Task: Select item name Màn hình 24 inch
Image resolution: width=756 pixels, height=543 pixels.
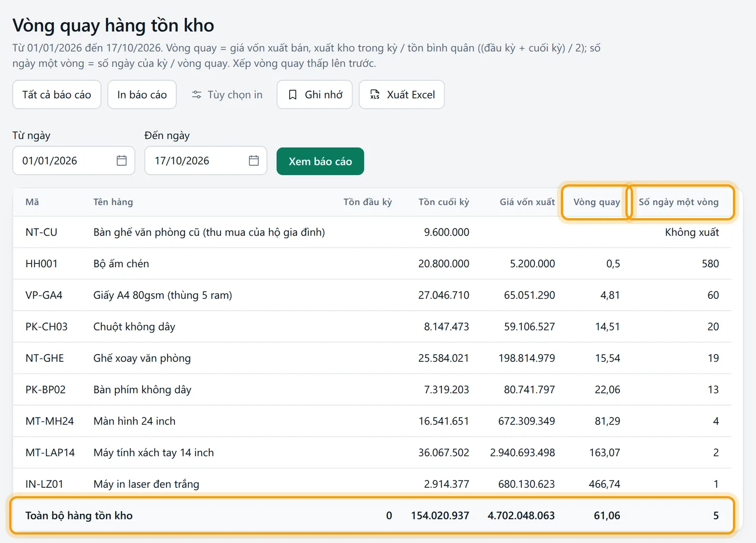Action: (134, 421)
